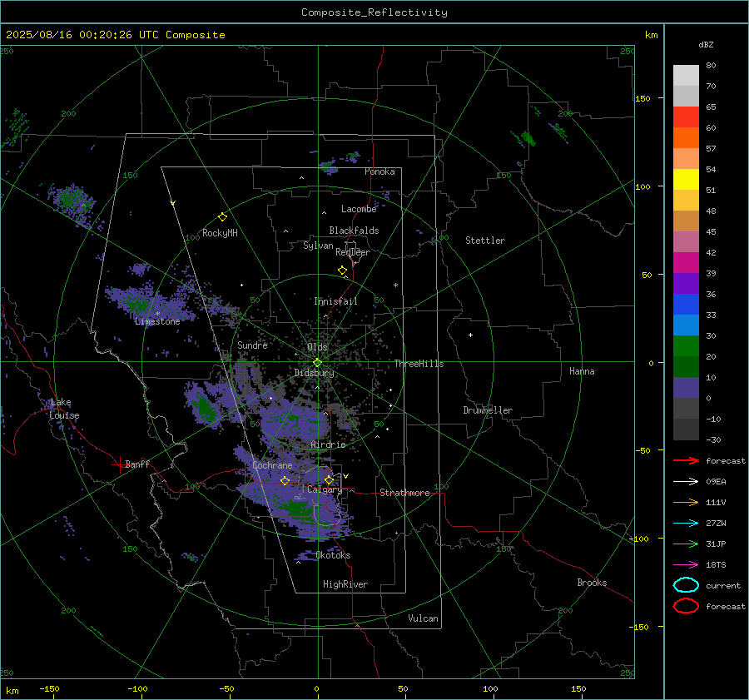Screen dimensions: 749x700
Task: Click the magenta 18TS arrow icon
Action: pos(686,565)
